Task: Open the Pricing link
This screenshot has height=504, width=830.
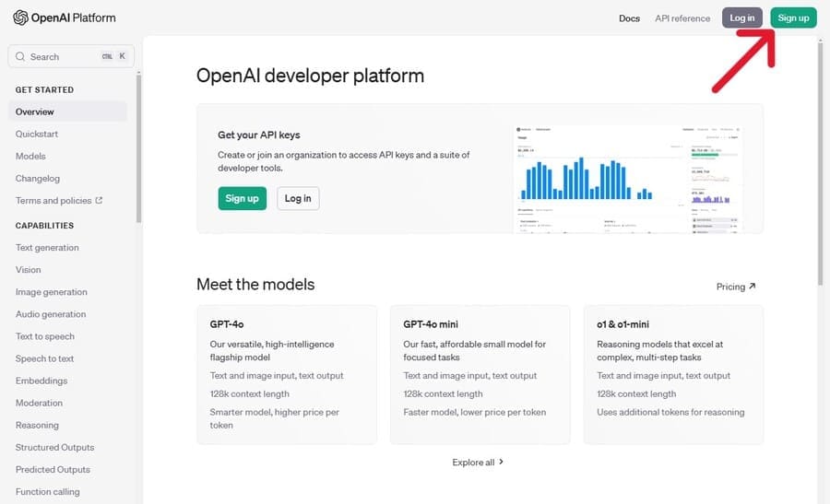Action: (x=736, y=287)
